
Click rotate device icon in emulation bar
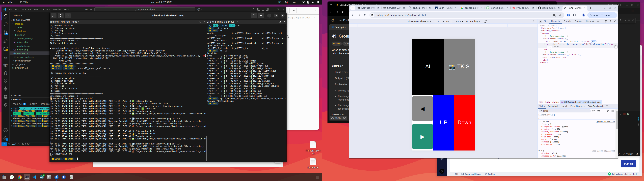(485, 21)
